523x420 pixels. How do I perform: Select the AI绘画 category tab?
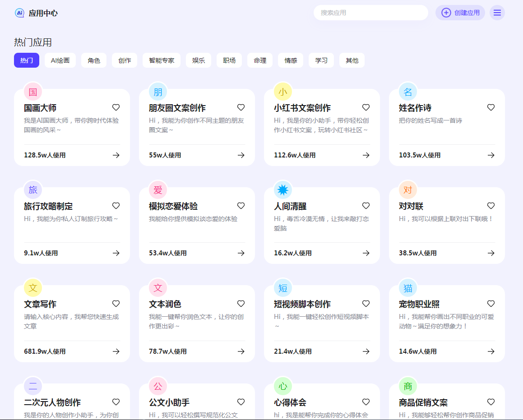point(60,60)
